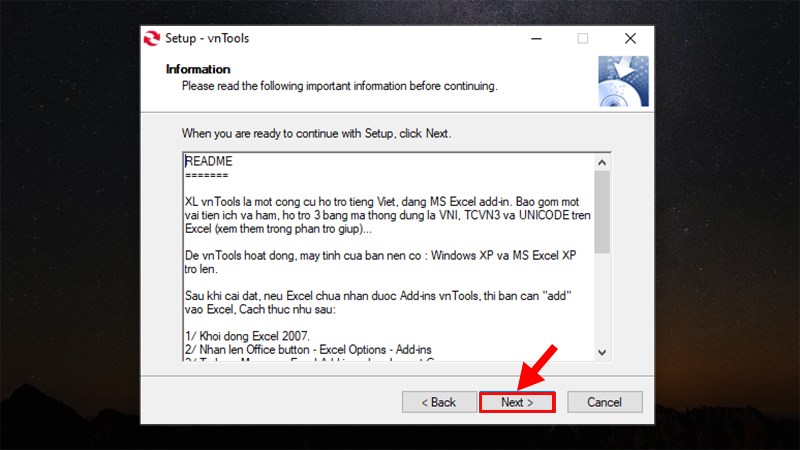This screenshot has width=800, height=450.
Task: Click the README scroll down arrow
Action: point(602,351)
